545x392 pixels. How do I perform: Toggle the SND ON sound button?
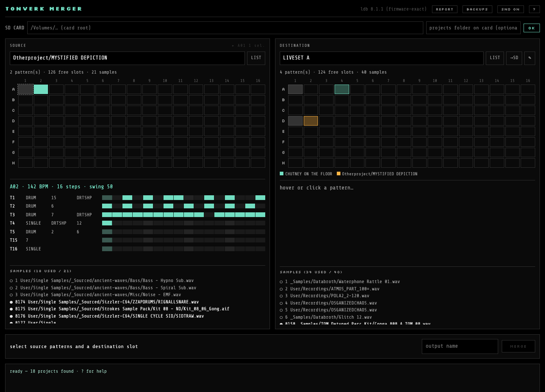coord(510,9)
